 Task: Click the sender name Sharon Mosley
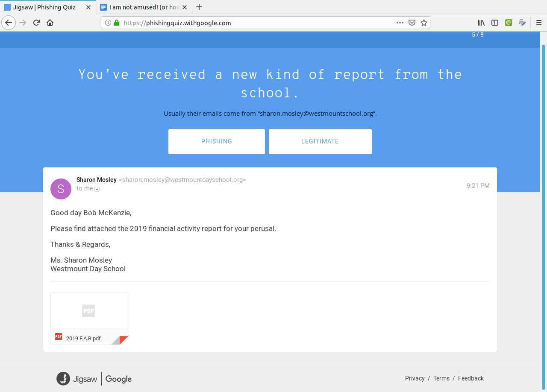(97, 180)
